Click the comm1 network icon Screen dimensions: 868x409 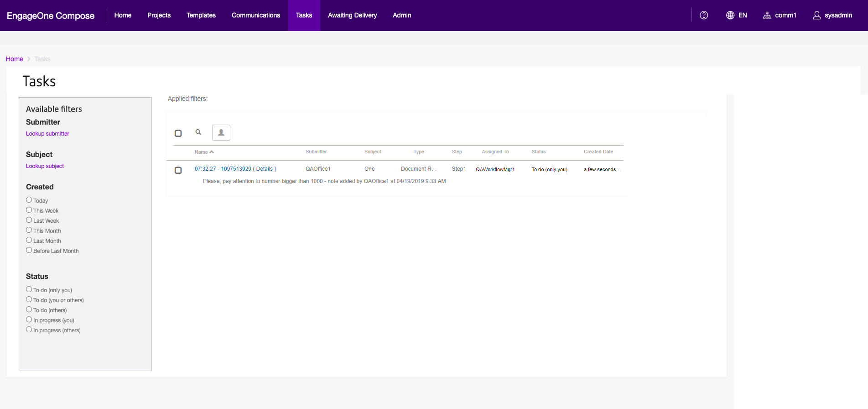click(767, 15)
